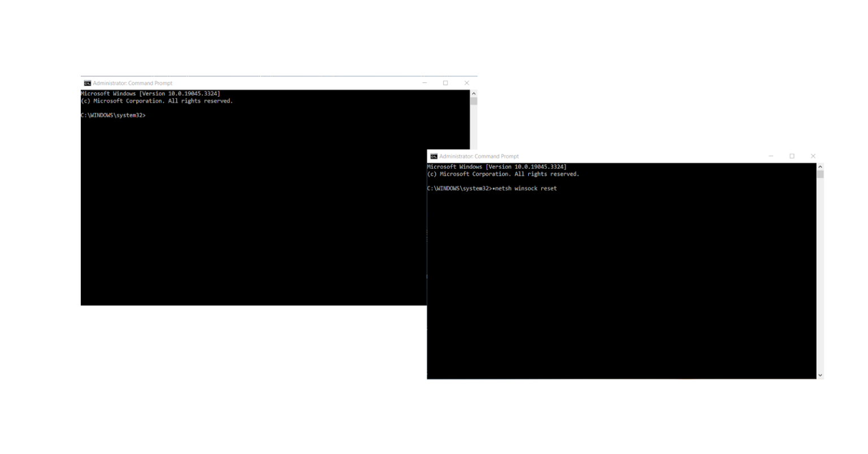Image resolution: width=868 pixels, height=454 pixels.
Task: Click the Microsoft Windows version line in front console
Action: [x=496, y=167]
